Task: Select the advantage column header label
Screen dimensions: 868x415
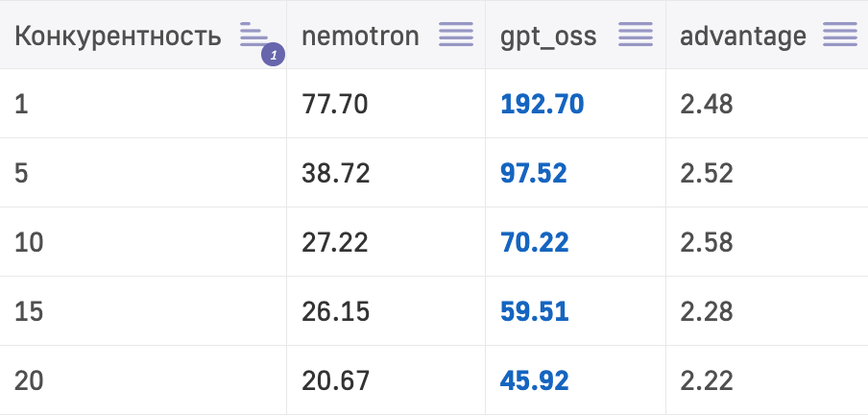Action: click(x=743, y=37)
